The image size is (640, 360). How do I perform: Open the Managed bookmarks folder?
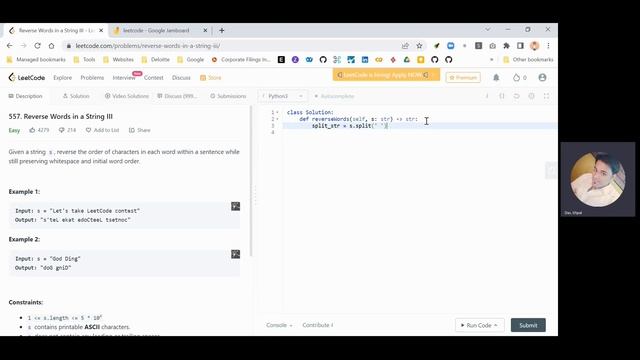tap(36, 60)
